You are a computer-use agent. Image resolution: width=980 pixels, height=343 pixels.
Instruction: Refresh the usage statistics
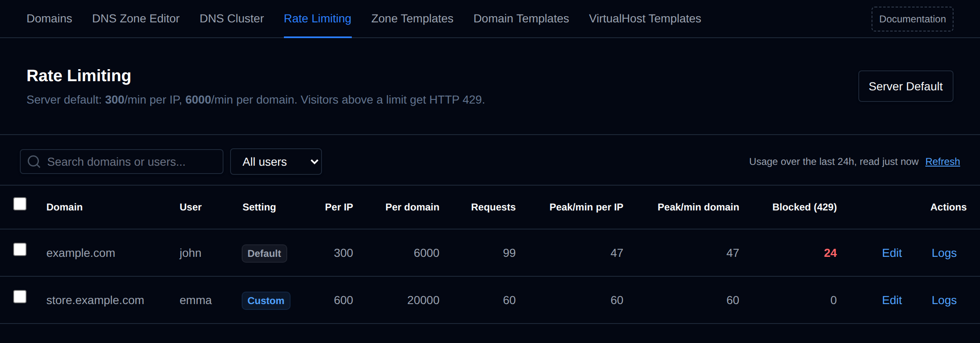(x=942, y=162)
